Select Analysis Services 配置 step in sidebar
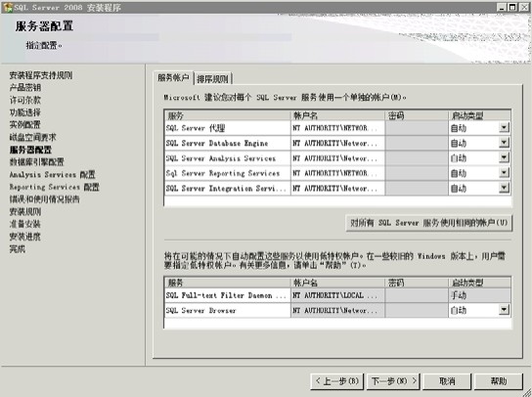532x397 pixels. [x=52, y=175]
